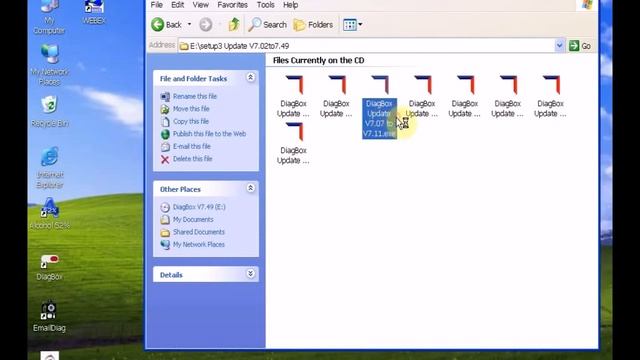
Task: Click the Back button in Explorer toolbar
Action: (x=167, y=24)
